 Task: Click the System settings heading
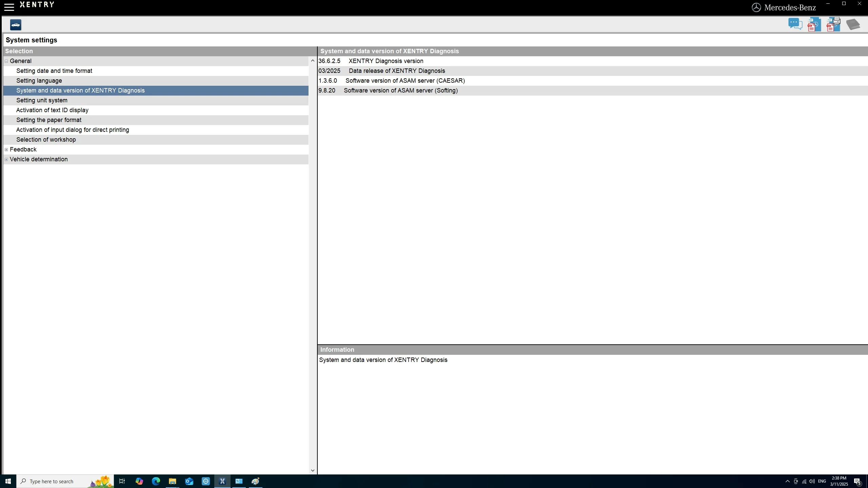pos(32,40)
